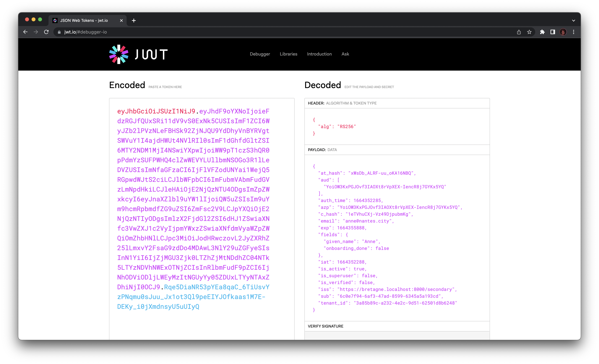Image resolution: width=599 pixels, height=364 pixels.
Task: Open the tab search chevron dropdown
Action: [x=573, y=20]
